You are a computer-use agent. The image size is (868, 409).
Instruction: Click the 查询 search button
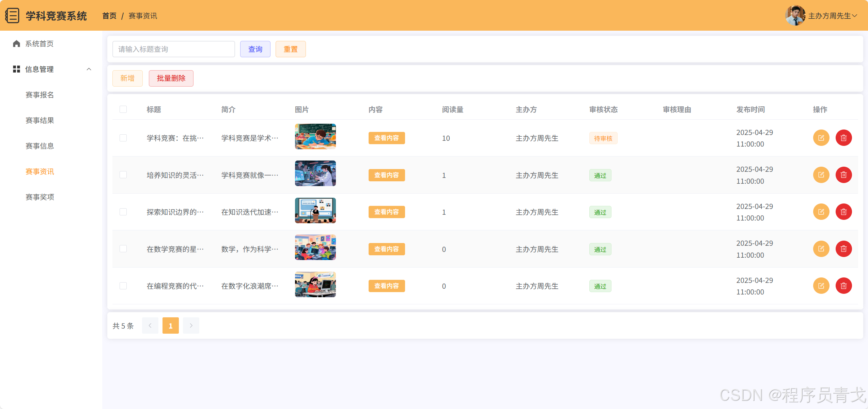255,49
